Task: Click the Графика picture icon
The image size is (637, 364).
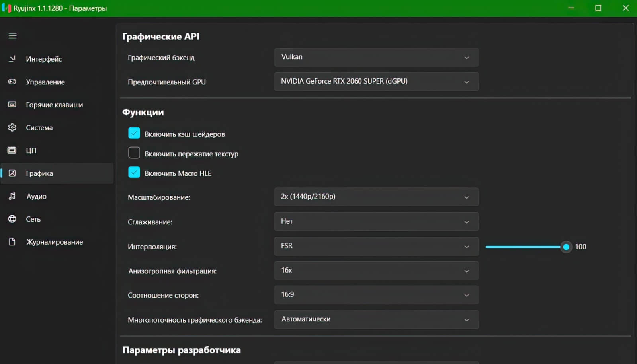Action: [12, 173]
